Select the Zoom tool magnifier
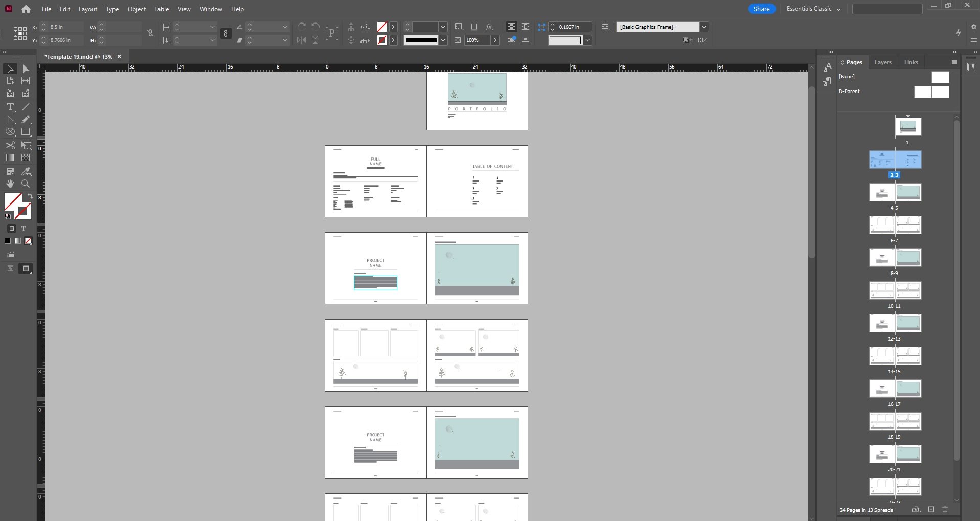The height and width of the screenshot is (521, 980). coord(26,184)
